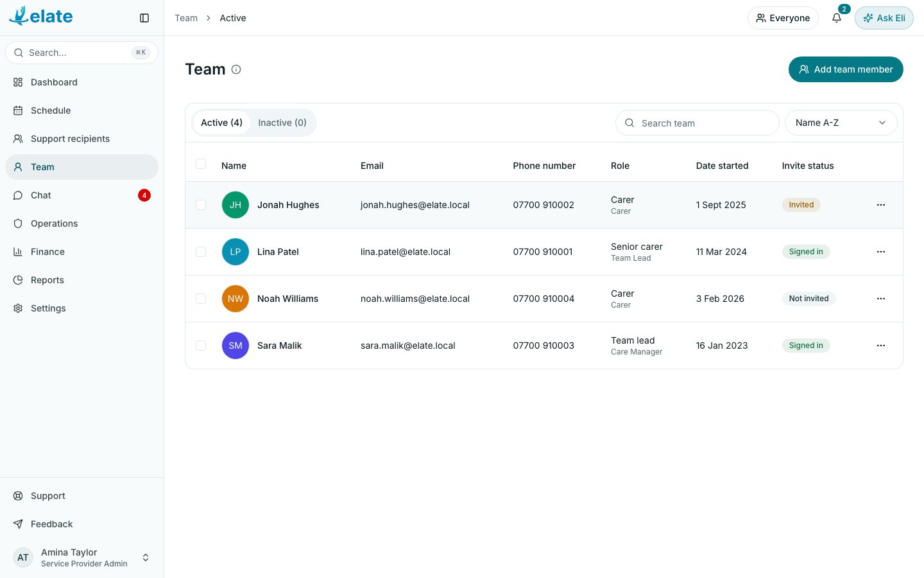
Task: Click the JH avatar for Jonah Hughes
Action: [x=235, y=205]
